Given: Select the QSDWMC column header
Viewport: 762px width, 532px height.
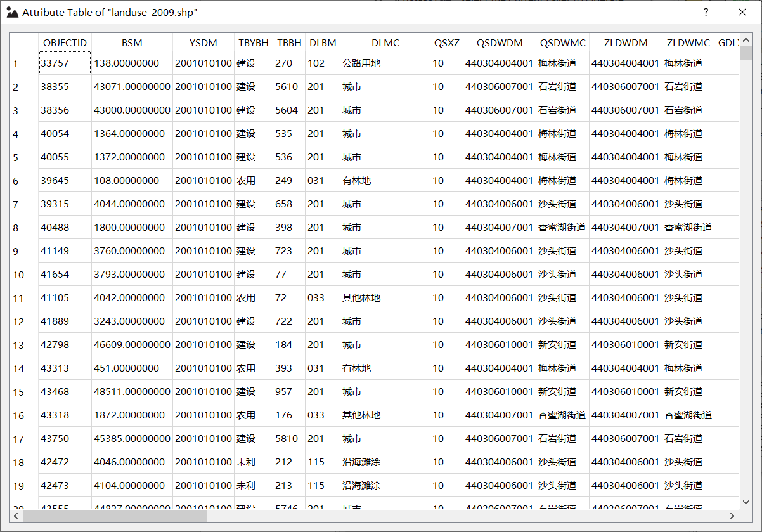Looking at the screenshot, I should (x=562, y=43).
